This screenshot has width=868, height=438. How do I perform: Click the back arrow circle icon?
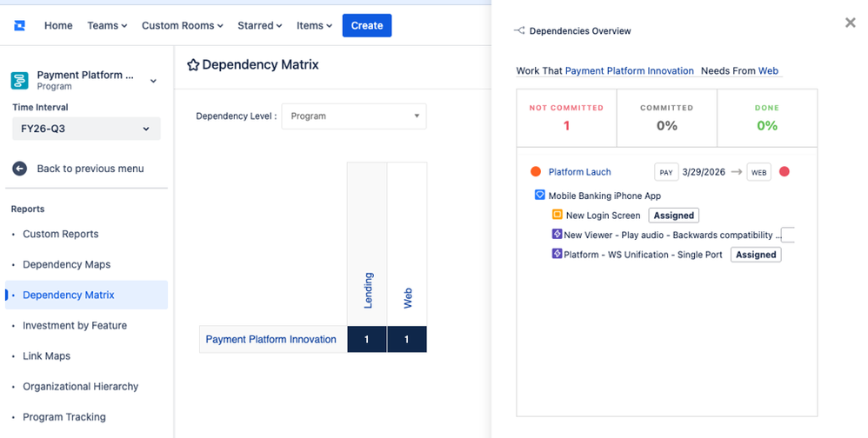click(19, 169)
